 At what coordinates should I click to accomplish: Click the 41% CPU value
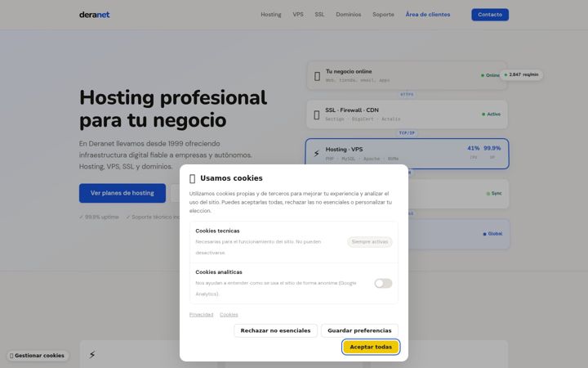click(473, 148)
